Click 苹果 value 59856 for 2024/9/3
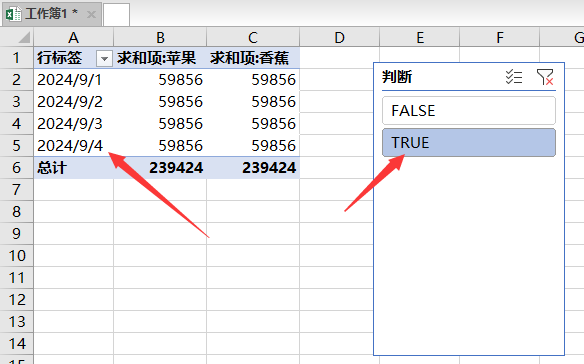The image size is (584, 364). tap(160, 124)
